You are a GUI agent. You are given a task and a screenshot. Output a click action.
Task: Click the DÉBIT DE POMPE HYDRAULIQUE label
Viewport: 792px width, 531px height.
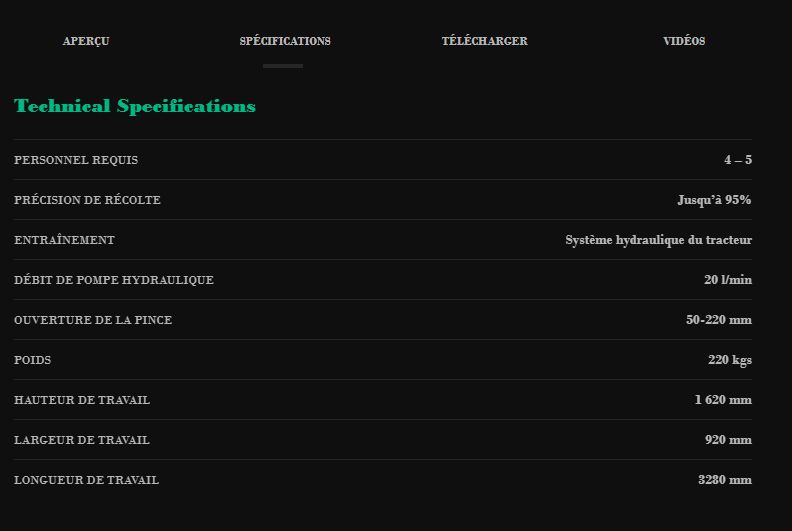pyautogui.click(x=114, y=280)
